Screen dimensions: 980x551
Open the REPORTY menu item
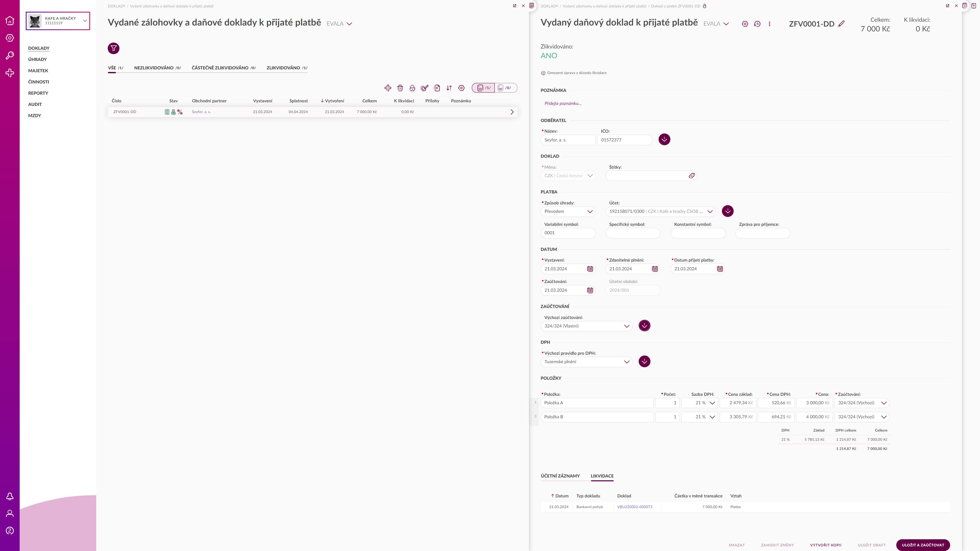[38, 93]
